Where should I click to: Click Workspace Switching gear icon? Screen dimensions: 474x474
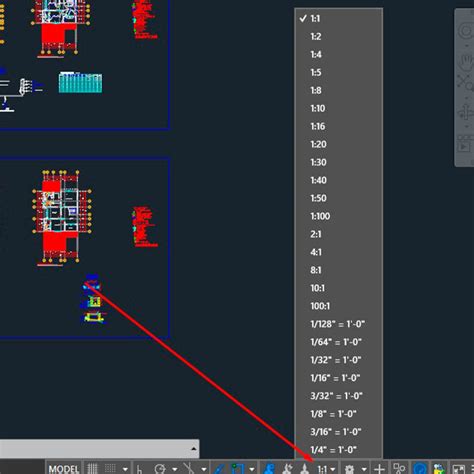349,469
